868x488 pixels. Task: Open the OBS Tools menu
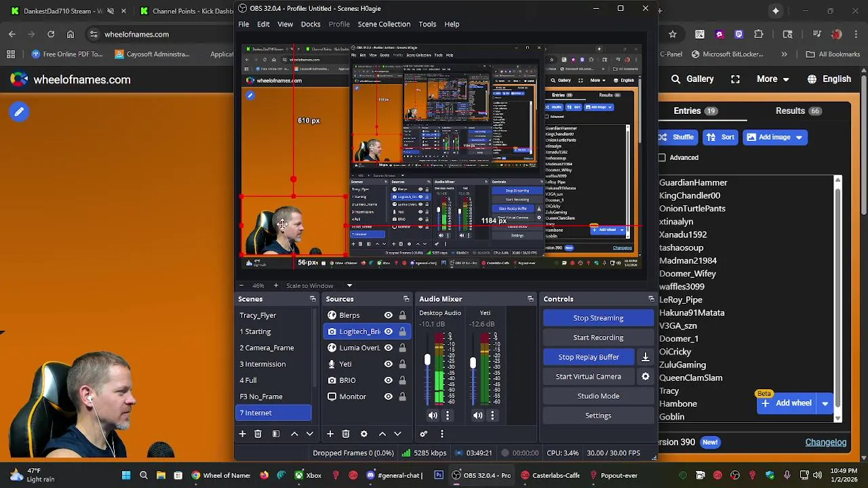tap(427, 24)
